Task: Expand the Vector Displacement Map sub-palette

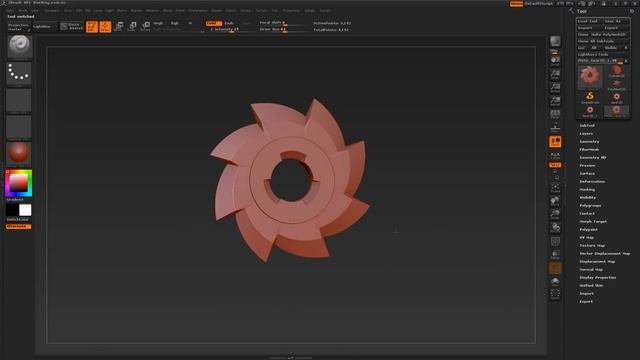Action: 604,253
